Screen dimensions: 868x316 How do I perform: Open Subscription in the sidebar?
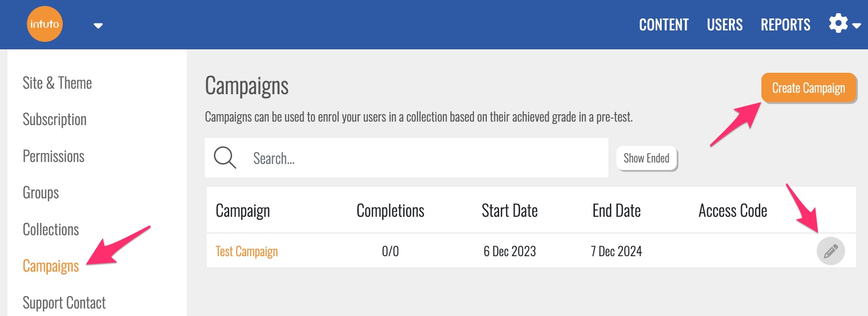tap(55, 120)
